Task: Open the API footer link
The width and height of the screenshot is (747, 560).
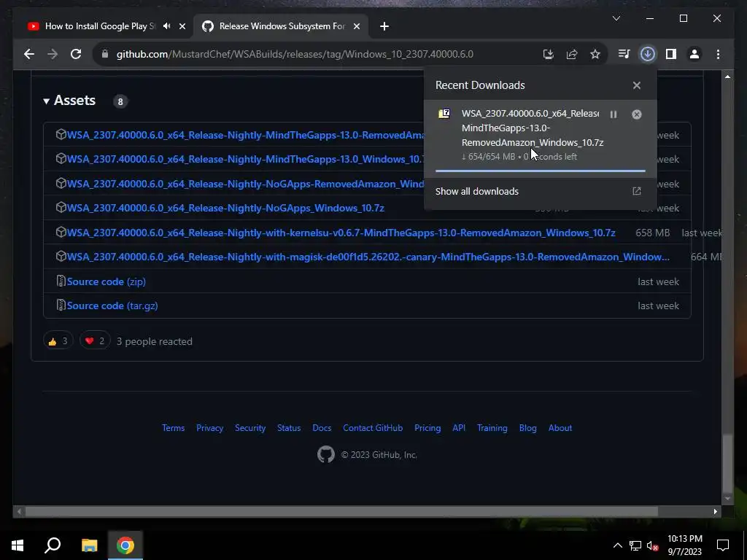Action: [459, 428]
